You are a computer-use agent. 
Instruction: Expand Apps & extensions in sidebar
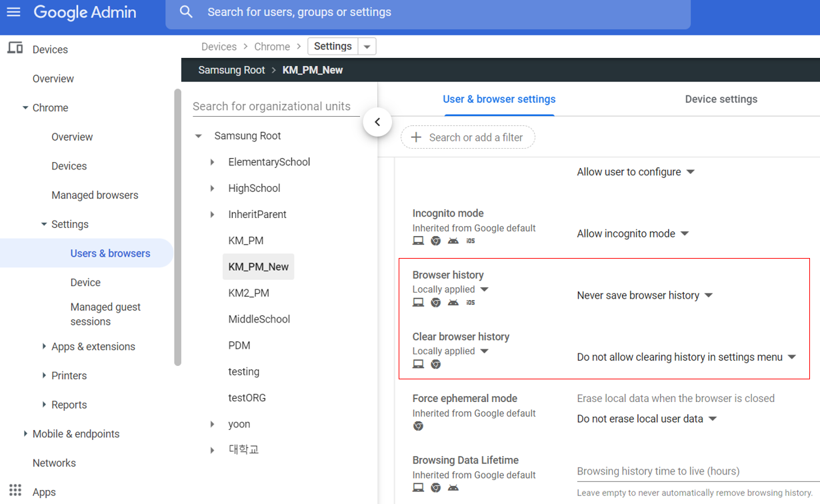[x=44, y=347]
